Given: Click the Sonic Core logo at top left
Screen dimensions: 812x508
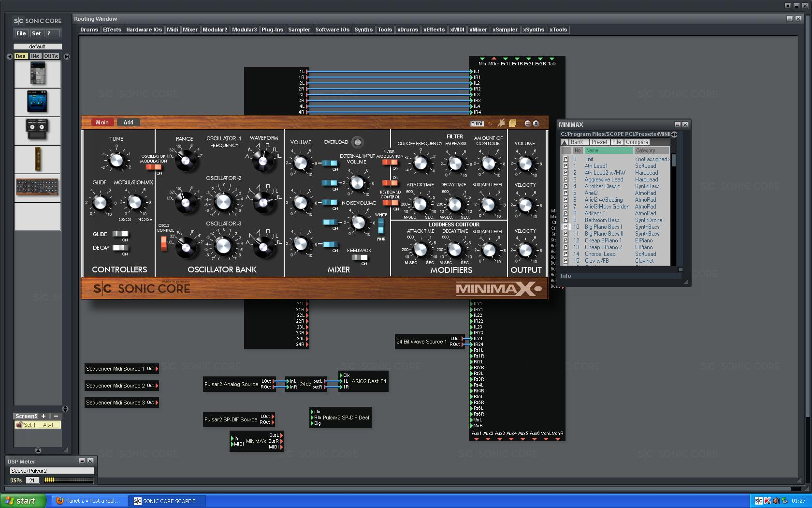Looking at the screenshot, I should [x=38, y=21].
